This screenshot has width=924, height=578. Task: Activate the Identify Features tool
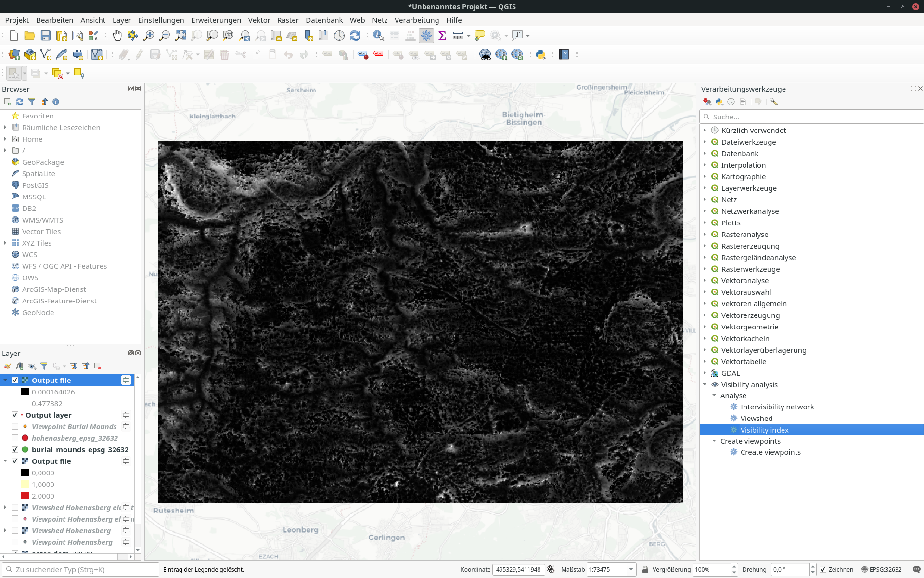[379, 36]
